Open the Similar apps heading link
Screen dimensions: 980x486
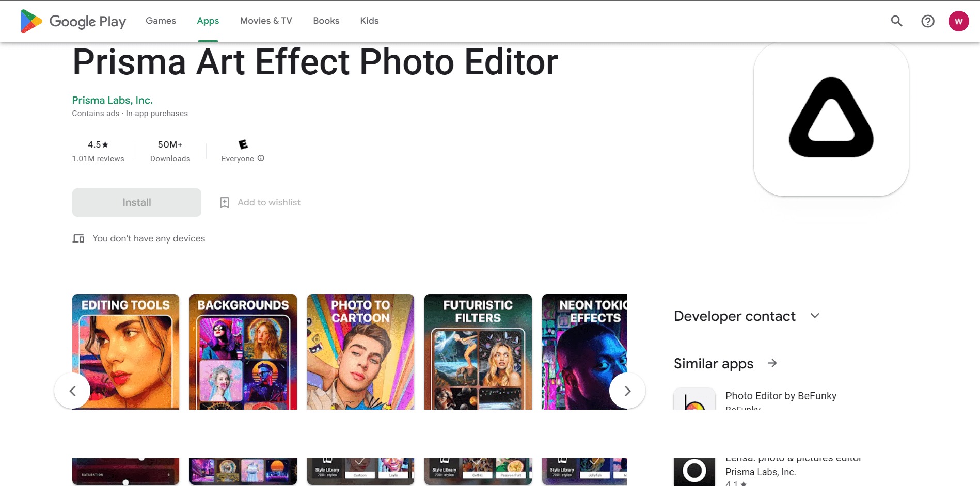point(714,364)
